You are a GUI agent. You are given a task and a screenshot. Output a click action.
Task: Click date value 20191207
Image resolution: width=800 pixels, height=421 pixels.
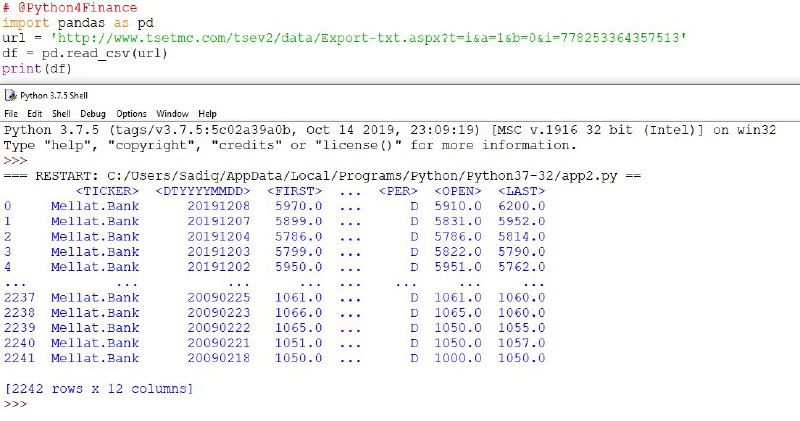tap(218, 221)
